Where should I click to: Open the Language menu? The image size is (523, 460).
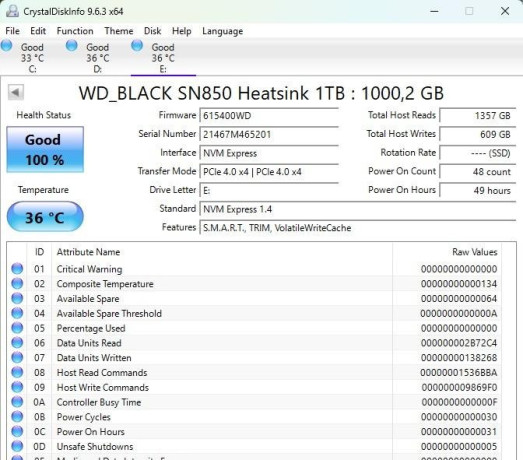pyautogui.click(x=222, y=31)
